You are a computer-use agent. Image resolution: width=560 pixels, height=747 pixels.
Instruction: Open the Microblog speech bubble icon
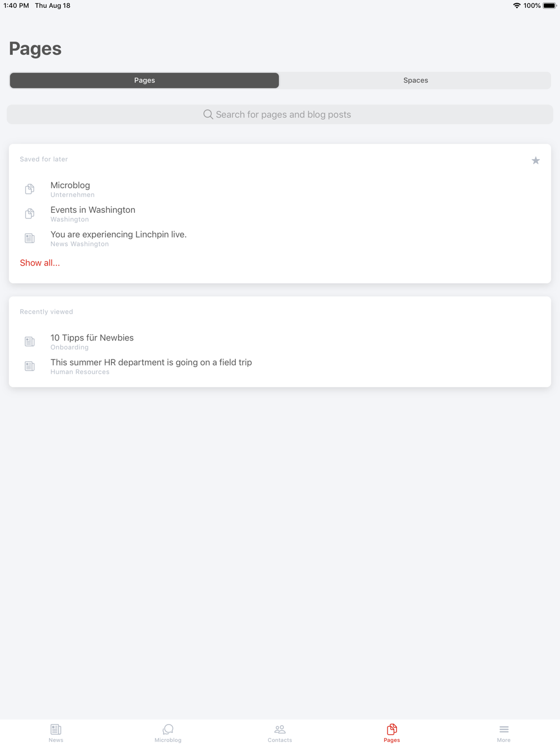pyautogui.click(x=168, y=729)
